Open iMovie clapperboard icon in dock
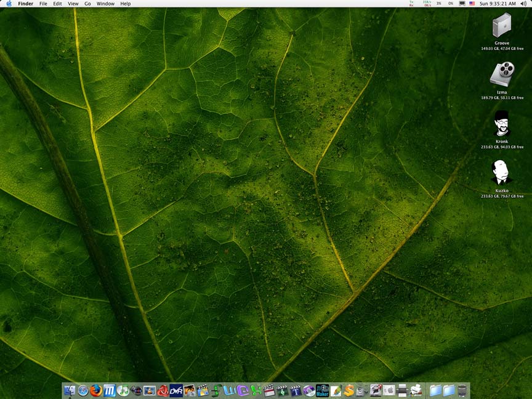 pos(203,390)
